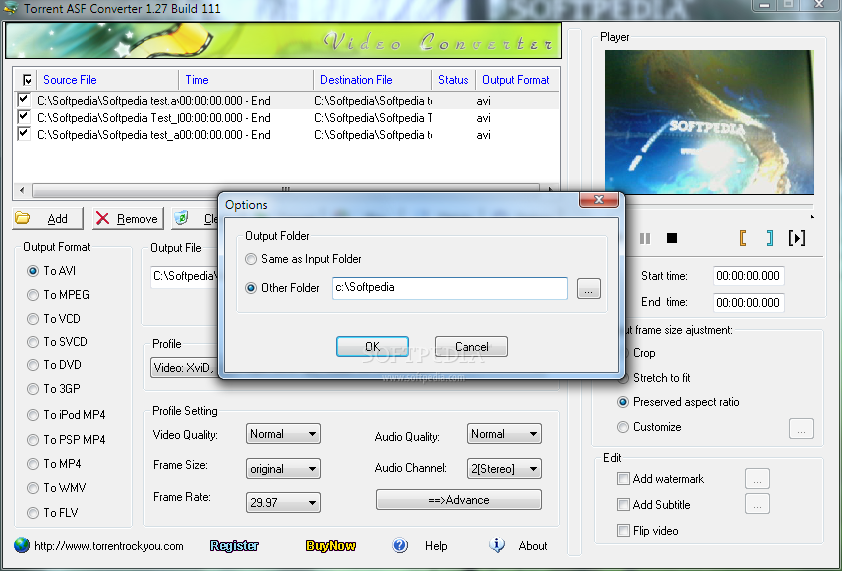
Task: Click the Start time field
Action: pyautogui.click(x=749, y=276)
